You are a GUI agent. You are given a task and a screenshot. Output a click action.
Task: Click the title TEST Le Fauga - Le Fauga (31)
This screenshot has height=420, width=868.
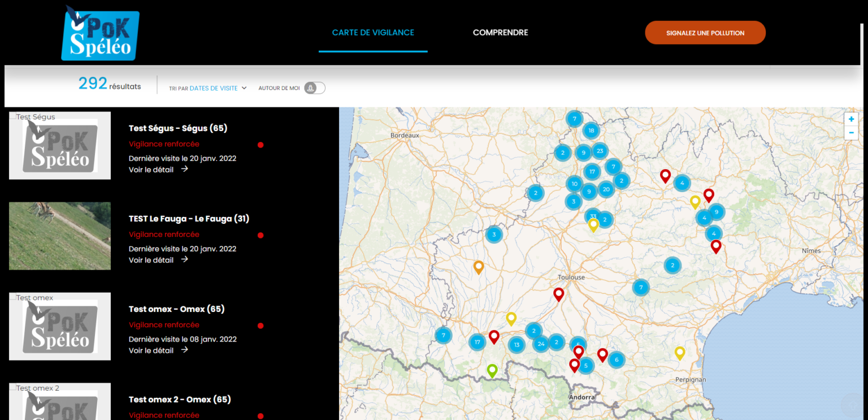click(x=189, y=219)
